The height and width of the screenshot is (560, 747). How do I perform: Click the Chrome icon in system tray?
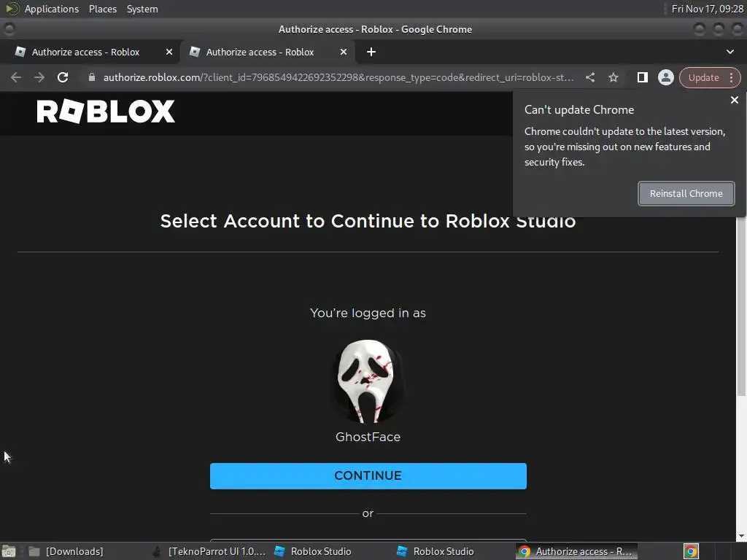pyautogui.click(x=691, y=551)
